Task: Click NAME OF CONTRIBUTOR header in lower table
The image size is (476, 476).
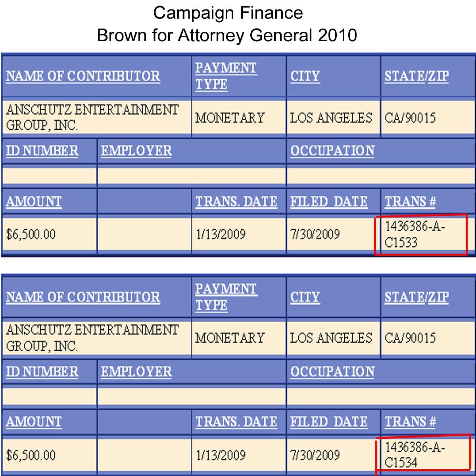Action: pyautogui.click(x=83, y=297)
